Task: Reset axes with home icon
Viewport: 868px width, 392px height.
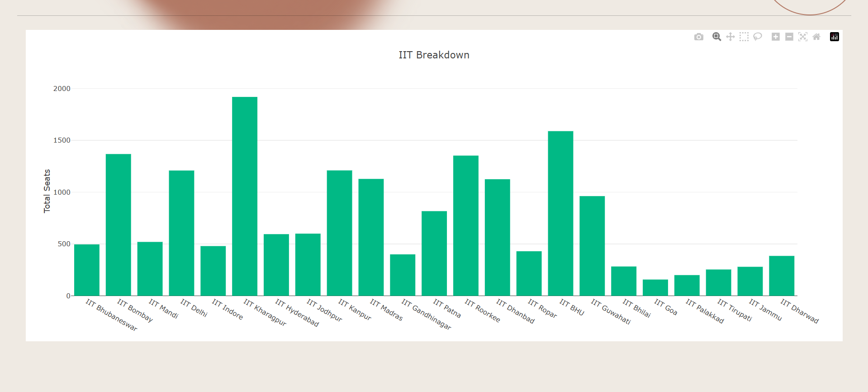Action: coord(816,37)
